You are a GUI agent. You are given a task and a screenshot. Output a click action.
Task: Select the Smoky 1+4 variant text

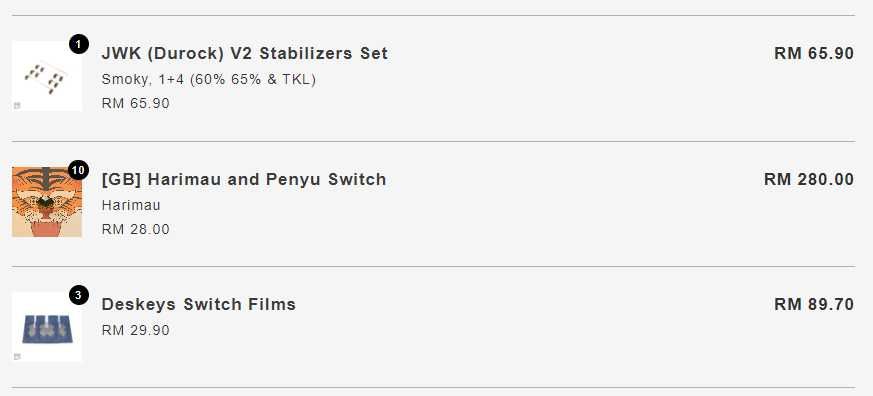point(209,80)
